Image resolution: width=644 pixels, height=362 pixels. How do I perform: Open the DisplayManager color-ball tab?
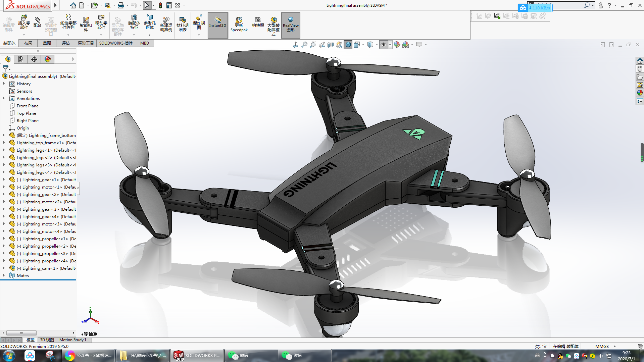[48, 59]
